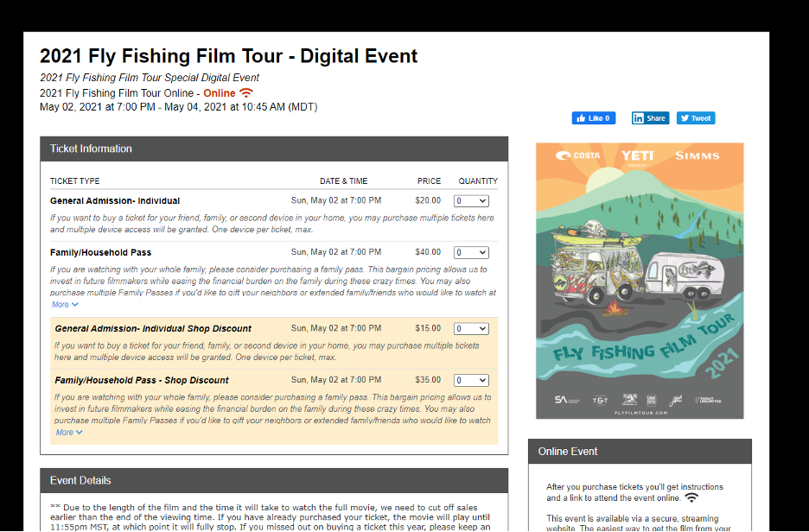Click Family/Household Pass ticket name
This screenshot has height=532, width=809.
tap(100, 252)
